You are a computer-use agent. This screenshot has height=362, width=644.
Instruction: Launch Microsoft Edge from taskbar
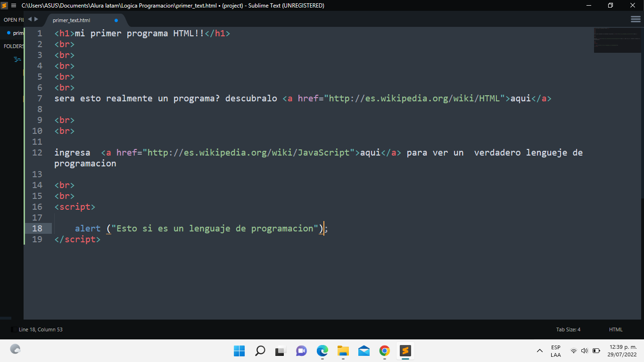coord(322,351)
